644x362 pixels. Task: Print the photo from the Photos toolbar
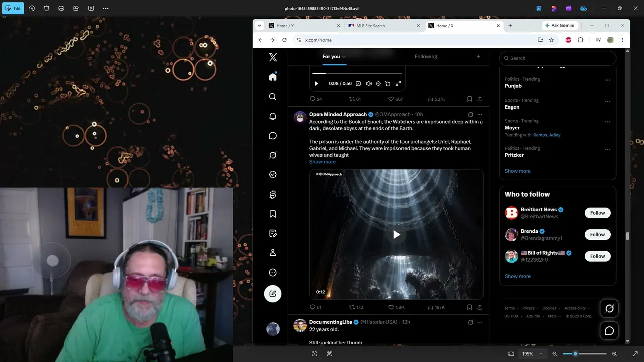click(61, 8)
